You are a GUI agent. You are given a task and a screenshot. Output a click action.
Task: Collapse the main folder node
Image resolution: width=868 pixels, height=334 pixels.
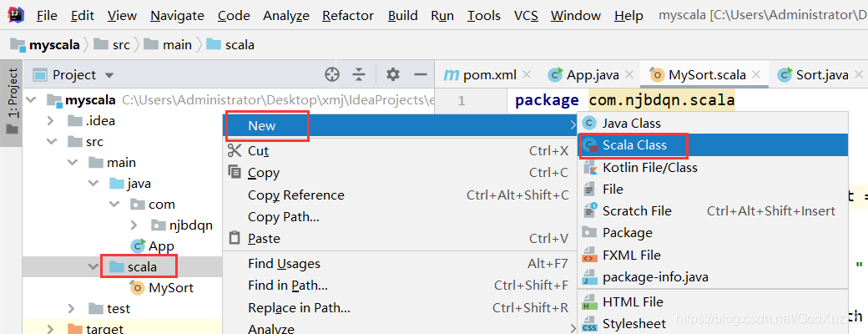point(73,163)
